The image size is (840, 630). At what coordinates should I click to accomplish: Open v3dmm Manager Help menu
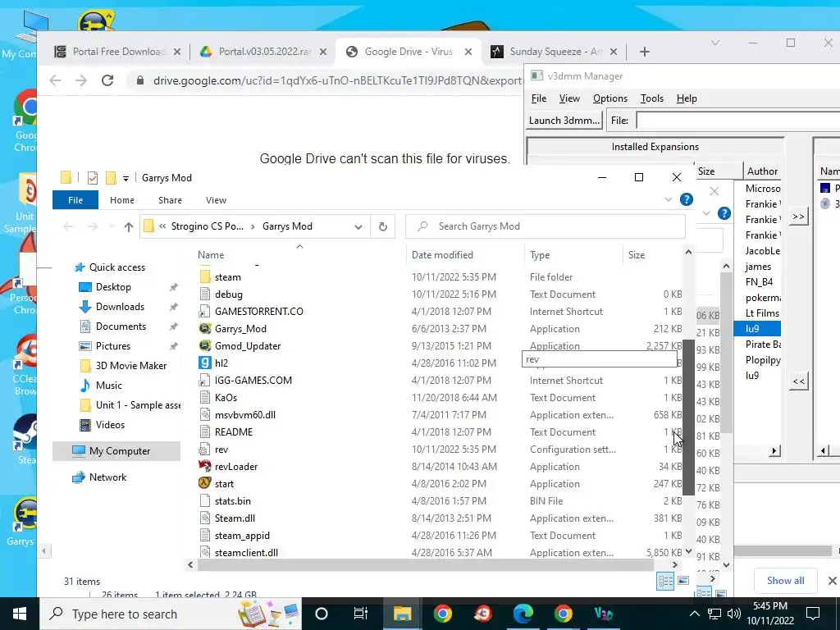(x=687, y=98)
